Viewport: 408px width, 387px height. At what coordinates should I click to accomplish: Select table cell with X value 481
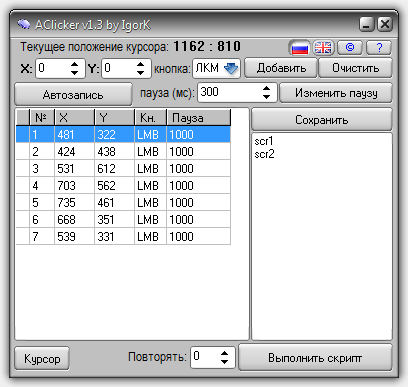[74, 135]
